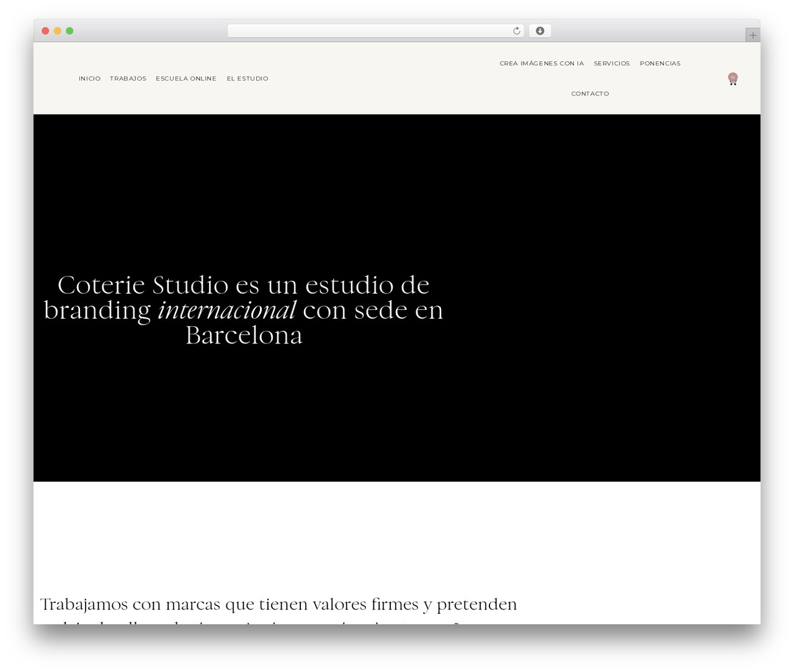Click the browser download arrow icon

(x=540, y=31)
